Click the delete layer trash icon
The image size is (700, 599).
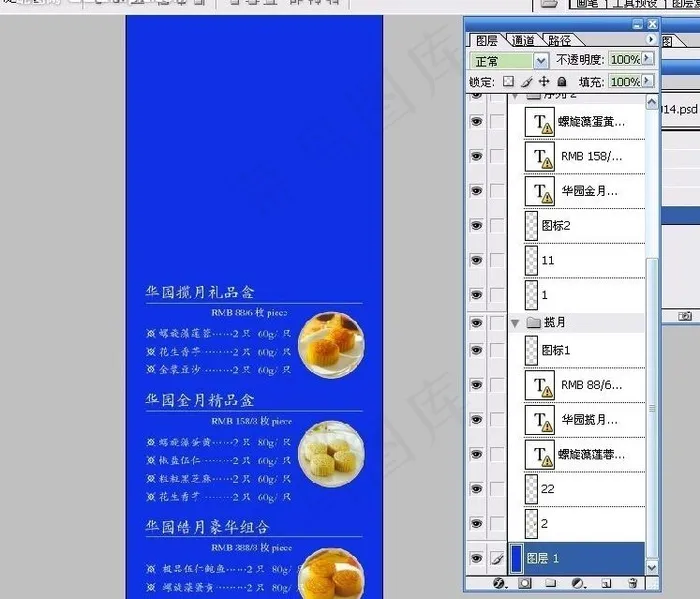[632, 583]
